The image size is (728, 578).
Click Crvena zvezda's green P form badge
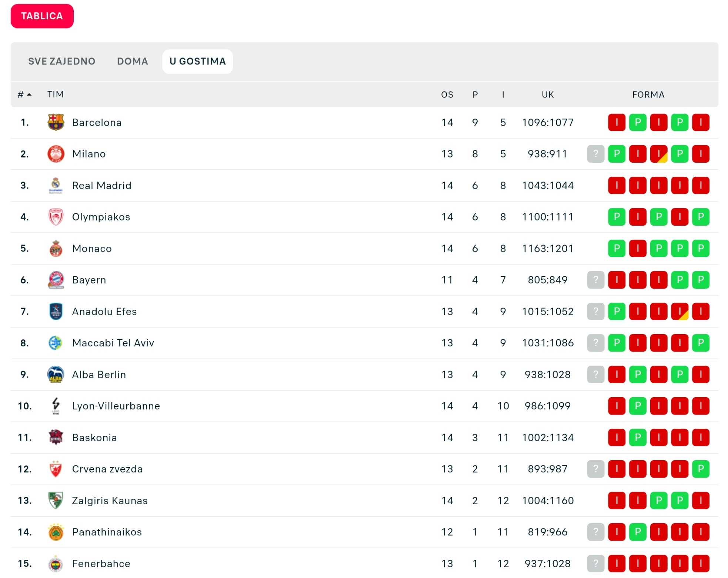click(701, 469)
